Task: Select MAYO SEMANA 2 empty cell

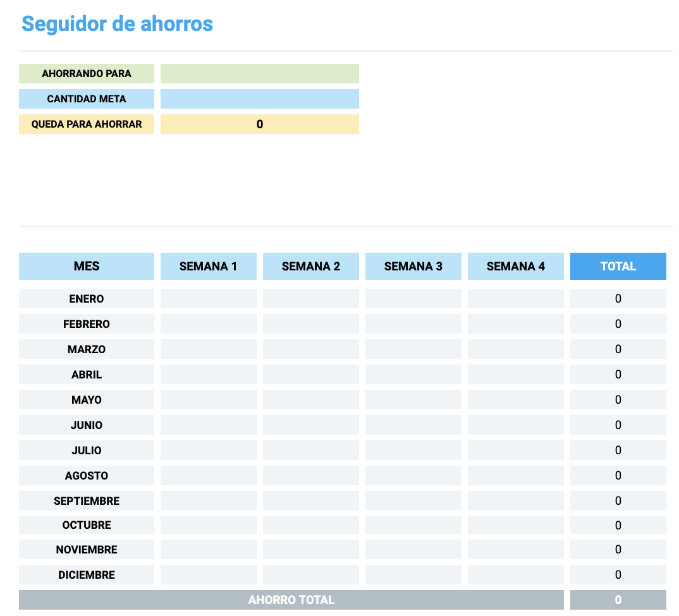Action: tap(311, 399)
